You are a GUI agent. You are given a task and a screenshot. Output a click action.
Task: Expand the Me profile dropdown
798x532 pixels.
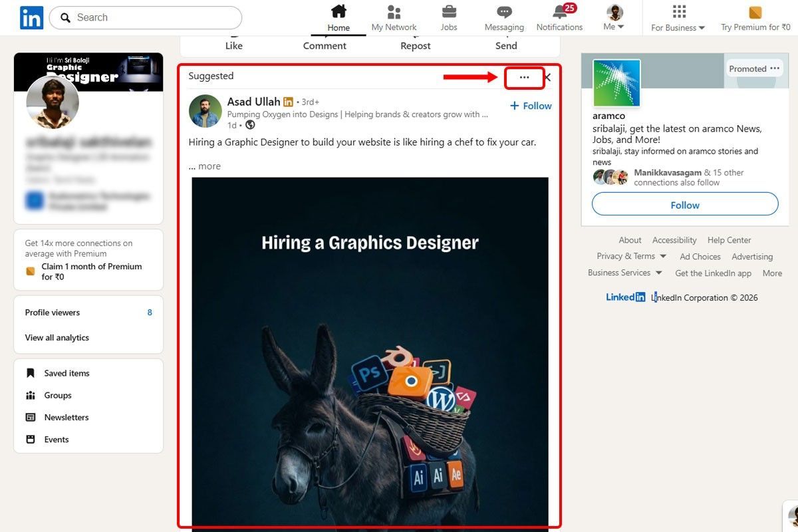tap(614, 18)
